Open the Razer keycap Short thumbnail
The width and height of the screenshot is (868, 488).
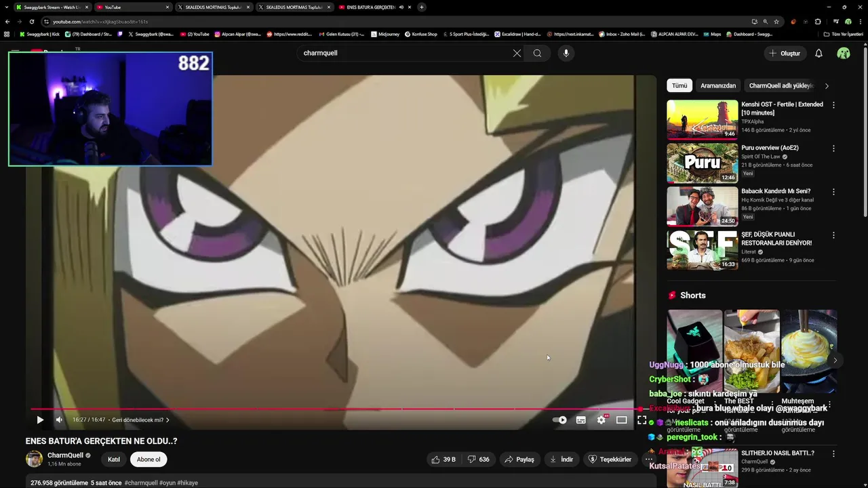(694, 351)
